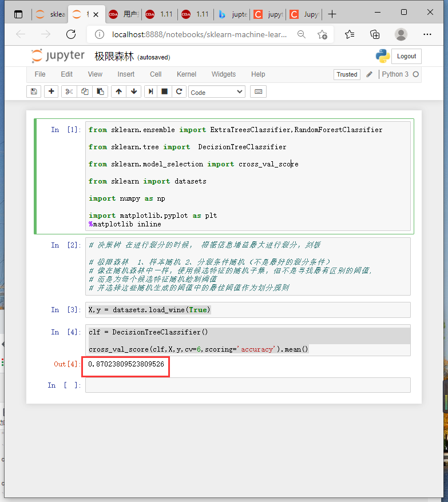448x502 pixels.
Task: Focus the empty input cell at bottom
Action: pyautogui.click(x=248, y=385)
